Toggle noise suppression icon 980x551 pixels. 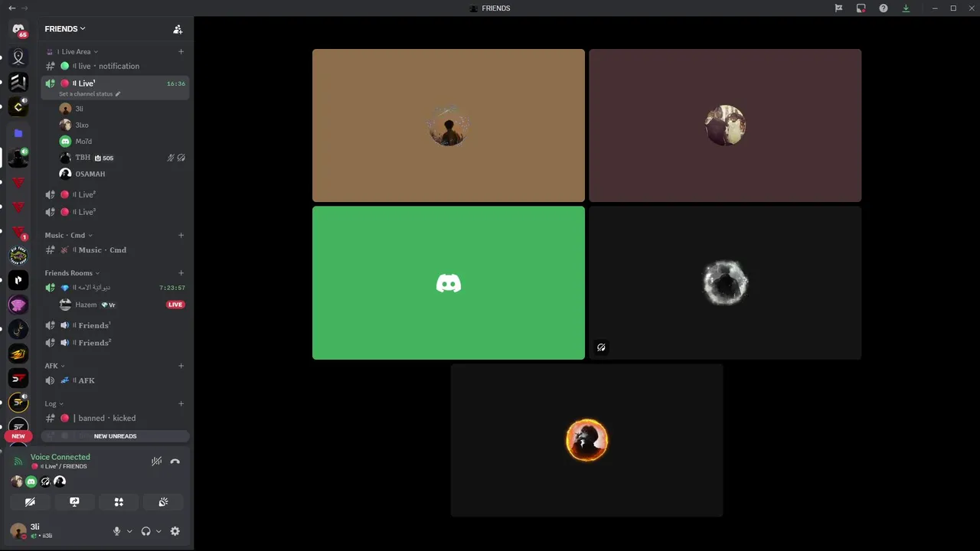tap(156, 461)
